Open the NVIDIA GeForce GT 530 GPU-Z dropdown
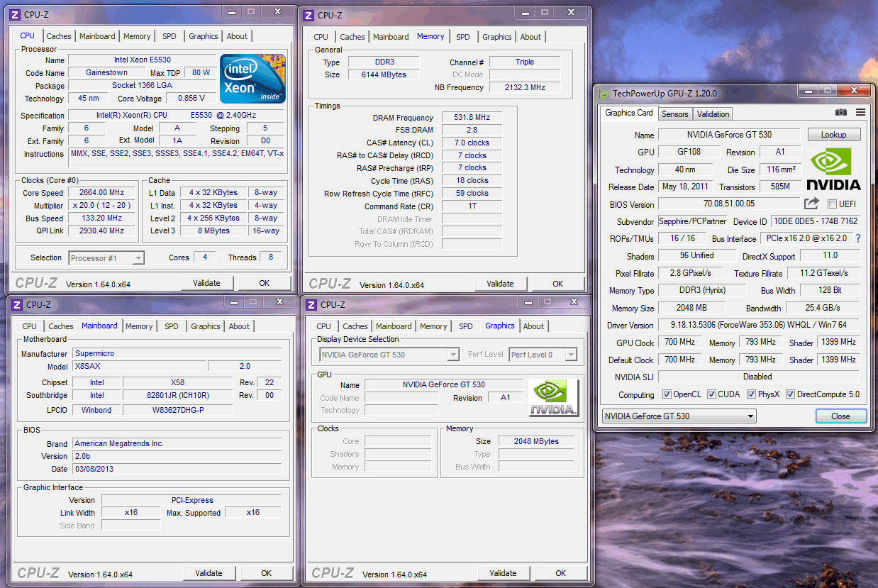The height and width of the screenshot is (588, 878). [x=679, y=416]
